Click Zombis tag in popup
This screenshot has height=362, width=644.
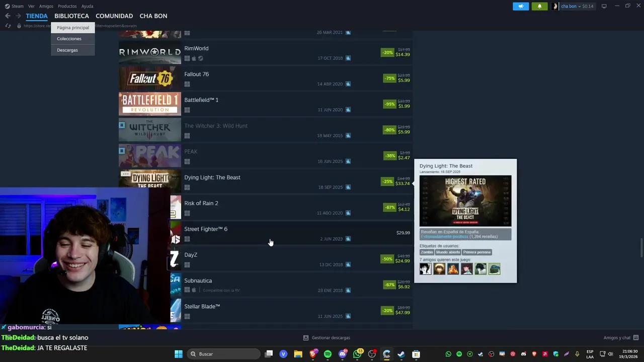pos(427,252)
